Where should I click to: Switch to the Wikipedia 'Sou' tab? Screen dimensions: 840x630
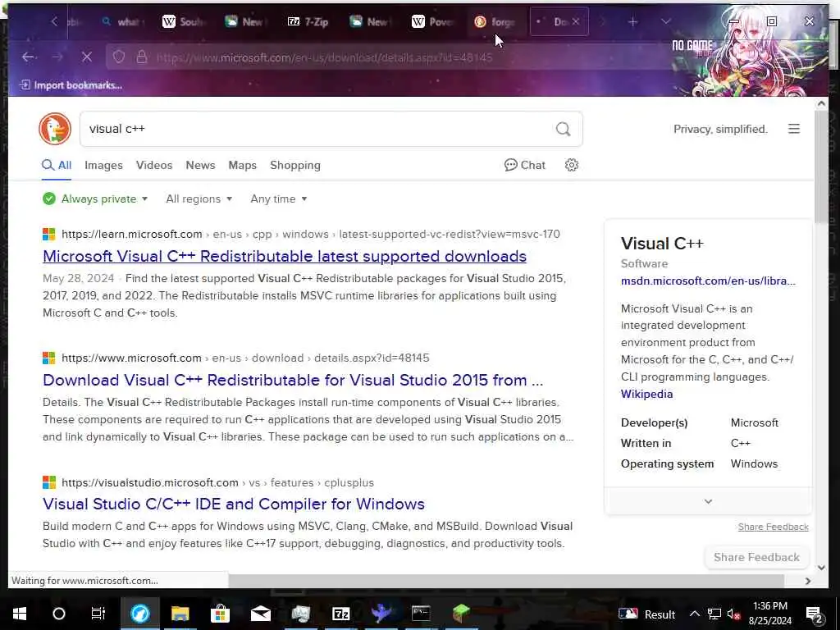pos(183,21)
